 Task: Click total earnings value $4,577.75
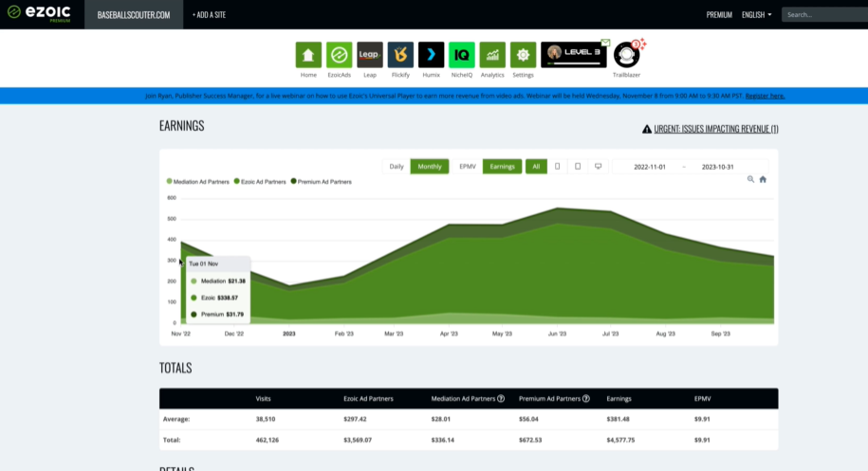coord(620,440)
